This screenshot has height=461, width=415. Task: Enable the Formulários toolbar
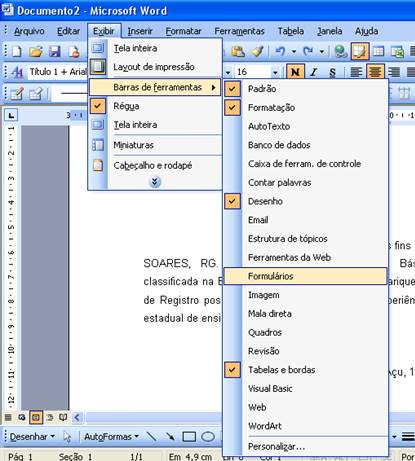click(306, 276)
